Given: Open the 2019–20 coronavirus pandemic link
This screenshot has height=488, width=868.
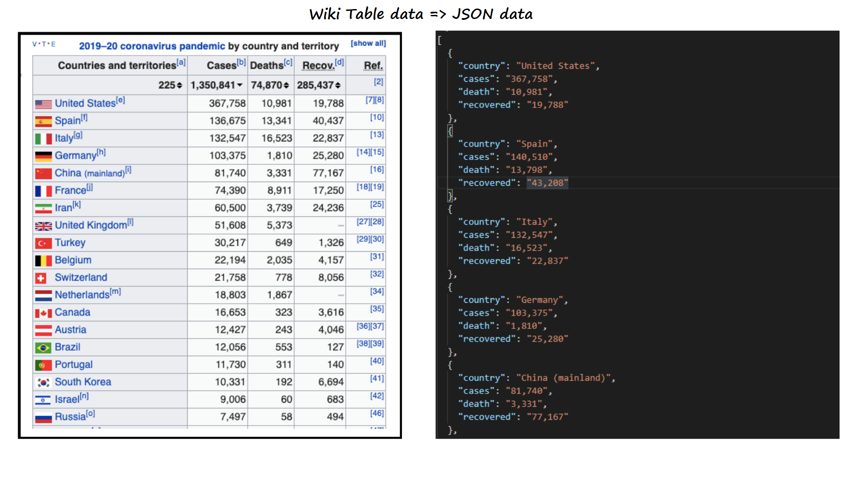Looking at the screenshot, I should (152, 46).
